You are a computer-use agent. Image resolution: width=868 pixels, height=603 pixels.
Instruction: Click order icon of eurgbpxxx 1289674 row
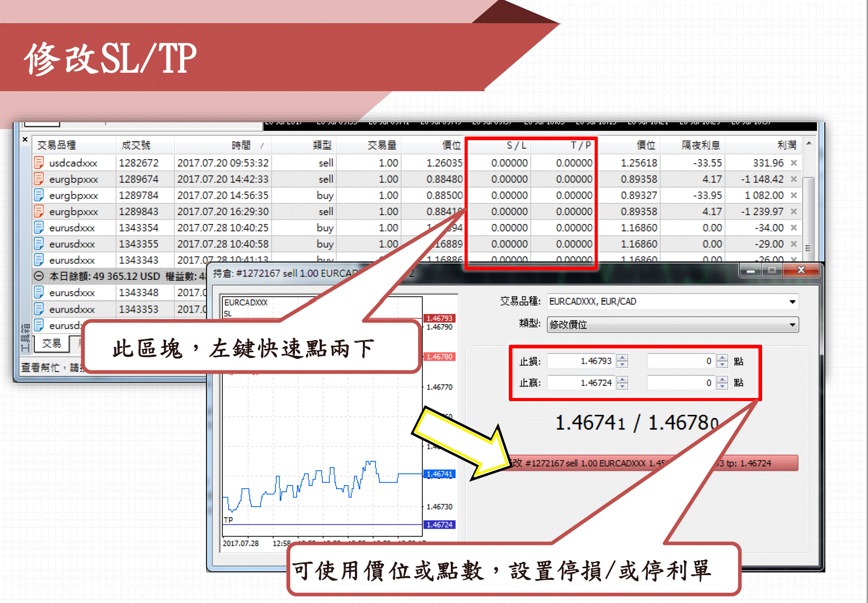pos(38,179)
